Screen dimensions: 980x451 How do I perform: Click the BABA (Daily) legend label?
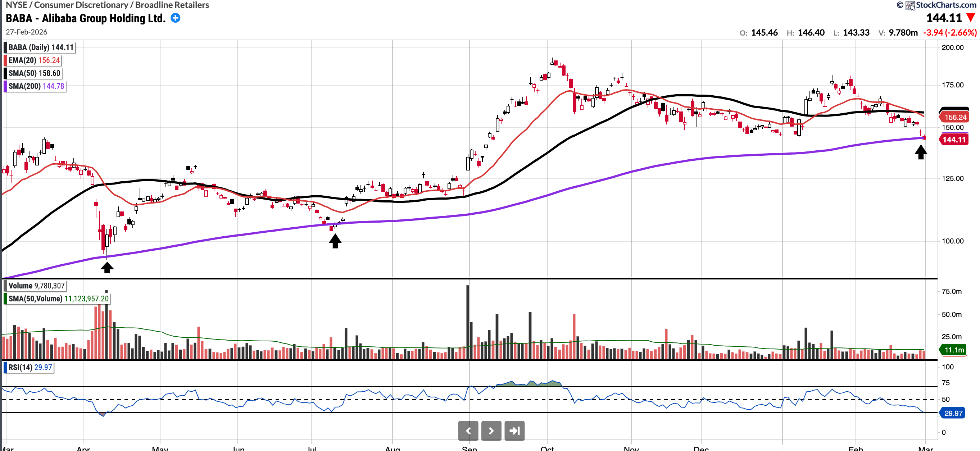(41, 47)
